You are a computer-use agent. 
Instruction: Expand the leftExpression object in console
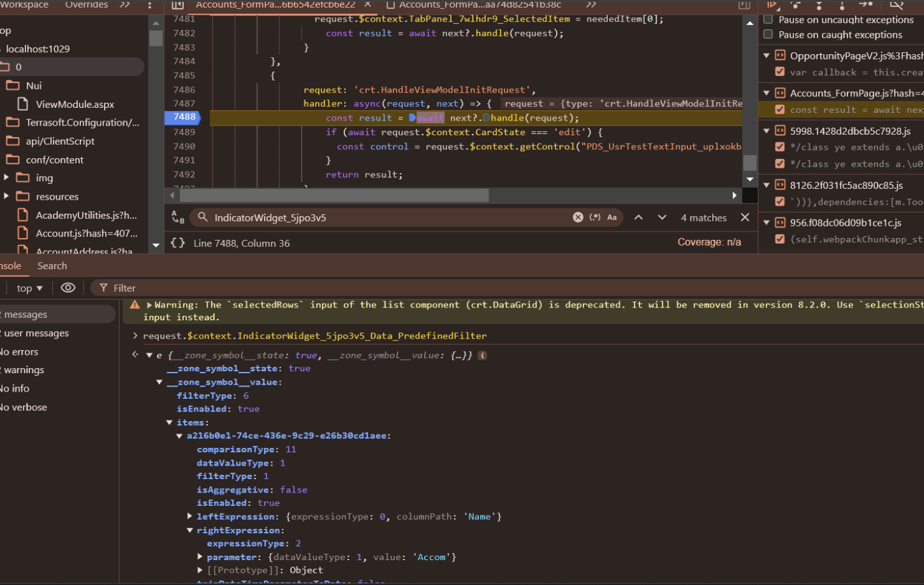pos(189,517)
